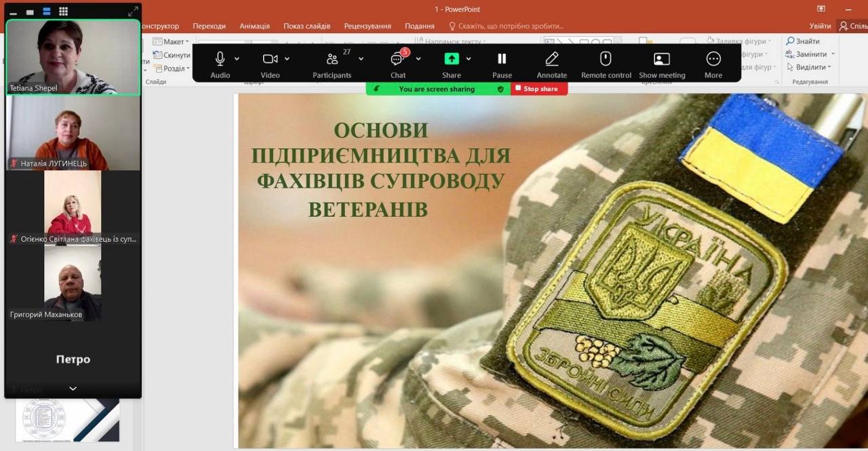Open the Розділ section dropdown
868x451 pixels.
click(172, 68)
